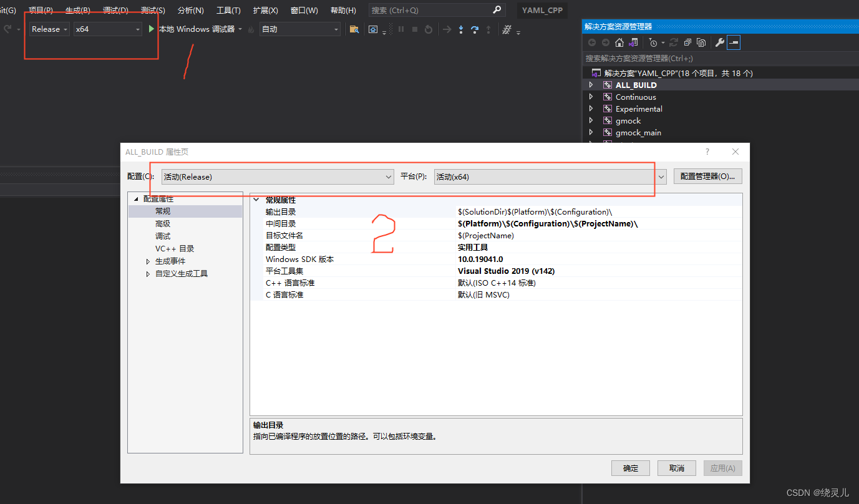Screen dimensions: 859x504
Task: Open 平台 活动(x64) combo box in the dialog
Action: 550,177
